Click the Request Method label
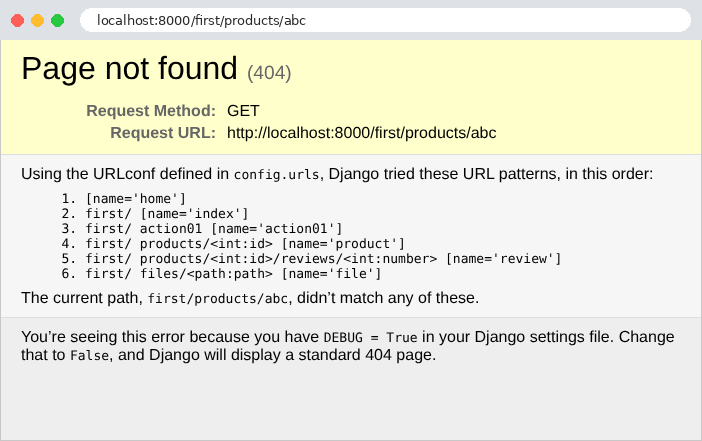702x441 pixels. pos(151,111)
